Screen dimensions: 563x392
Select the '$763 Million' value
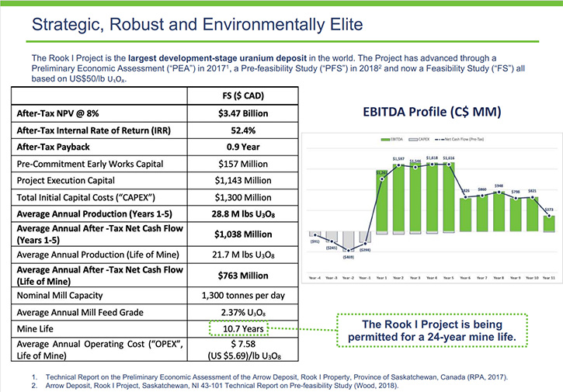pyautogui.click(x=243, y=276)
